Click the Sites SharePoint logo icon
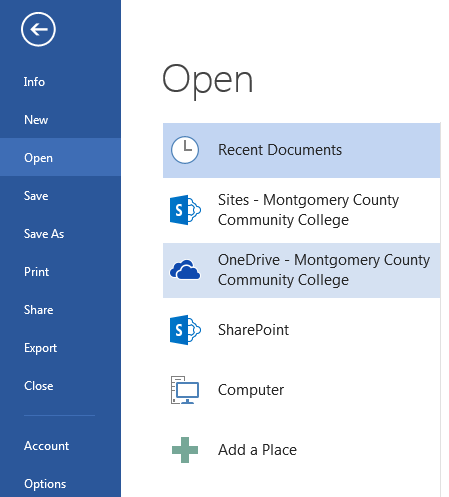The image size is (449, 497). pos(185,210)
